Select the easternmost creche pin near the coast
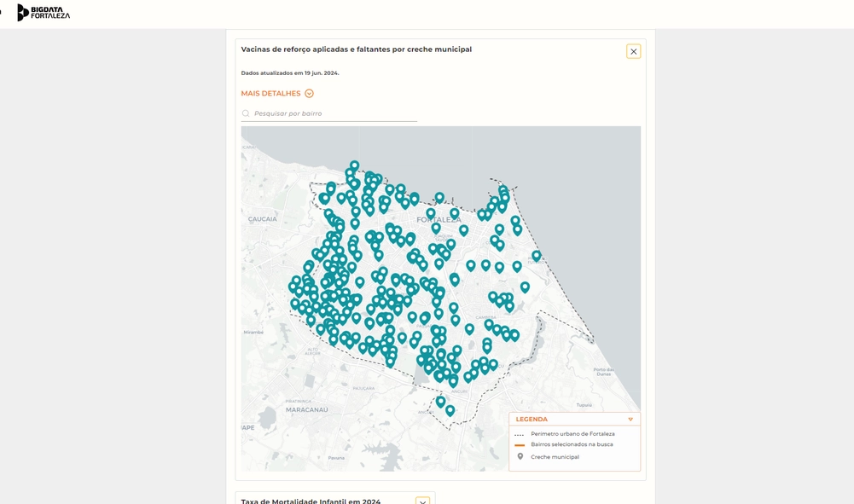 coord(537,255)
